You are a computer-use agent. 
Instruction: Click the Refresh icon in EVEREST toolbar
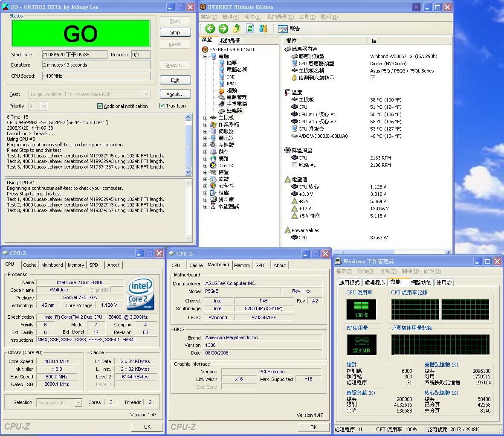point(250,29)
